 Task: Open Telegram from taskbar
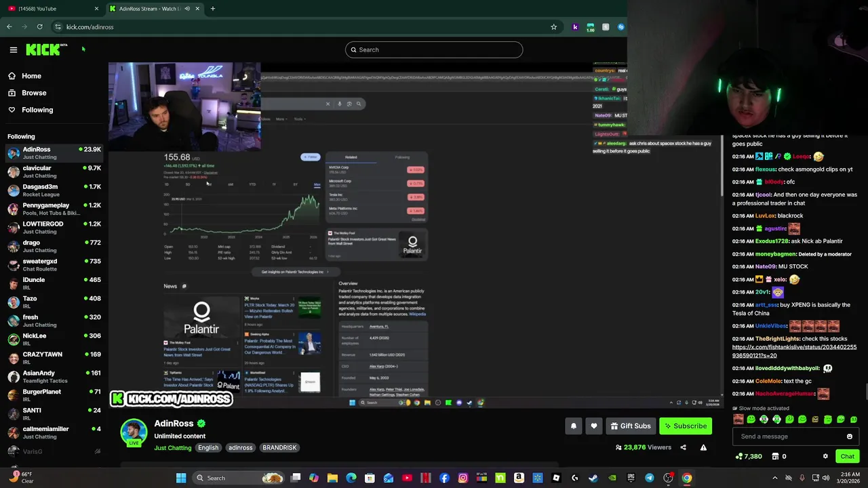(650, 478)
